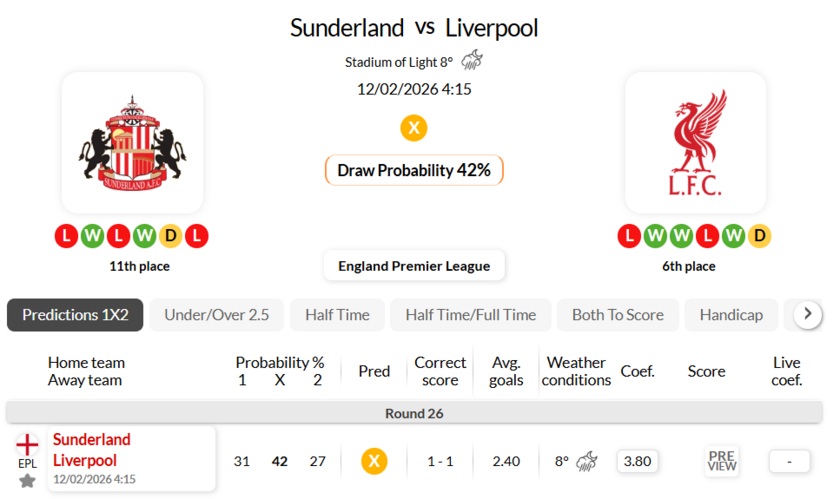The image size is (840, 499).
Task: Open the Handicap tab
Action: click(x=731, y=315)
